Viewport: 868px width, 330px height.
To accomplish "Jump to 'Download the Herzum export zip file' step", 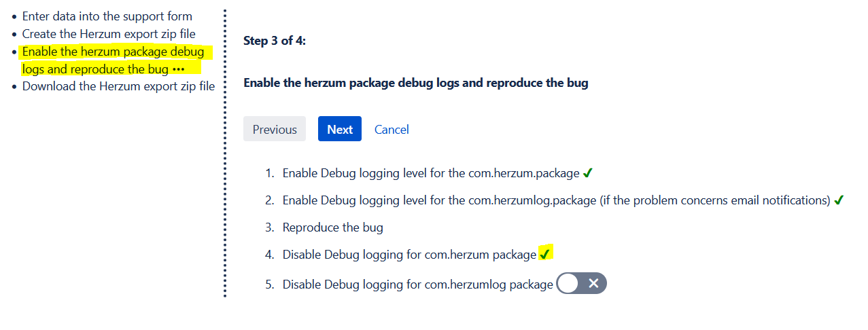I will (x=118, y=86).
